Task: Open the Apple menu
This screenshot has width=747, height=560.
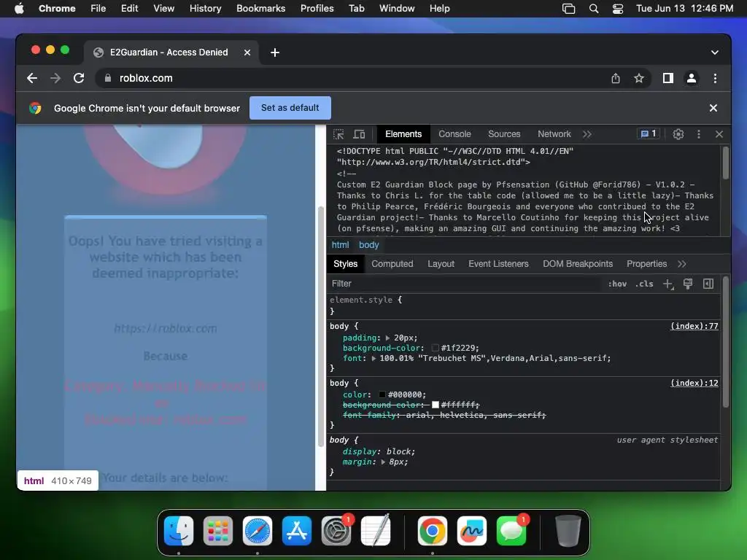Action: pyautogui.click(x=19, y=9)
